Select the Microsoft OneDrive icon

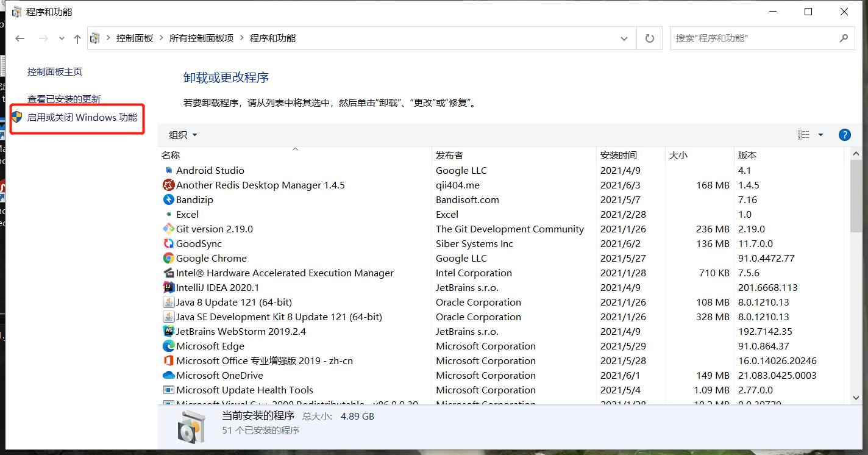click(x=169, y=375)
